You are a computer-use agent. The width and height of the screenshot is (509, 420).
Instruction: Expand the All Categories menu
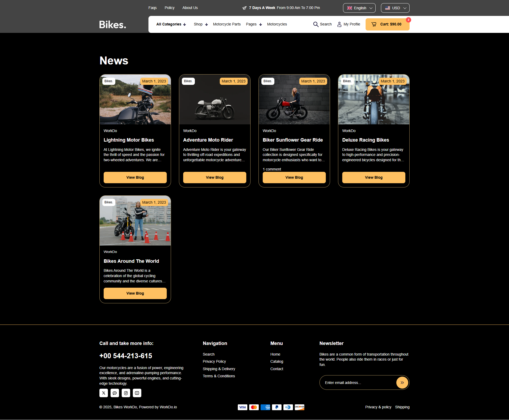point(171,24)
